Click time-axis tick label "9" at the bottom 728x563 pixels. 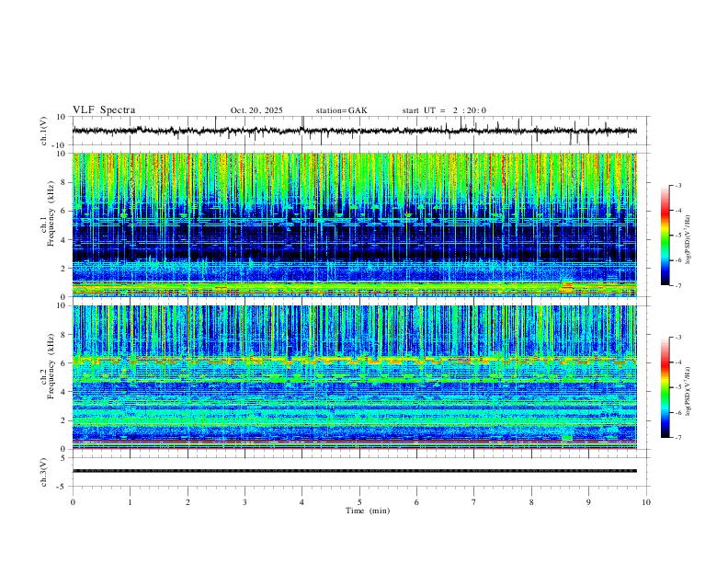[x=588, y=502]
